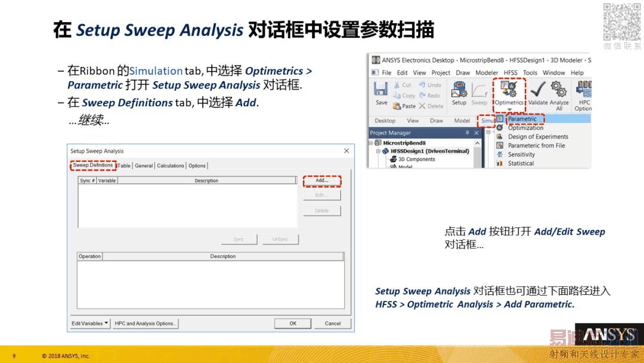Viewport: 644px width, 363px height.
Task: Pin the Project Manager panel
Action: (x=467, y=133)
